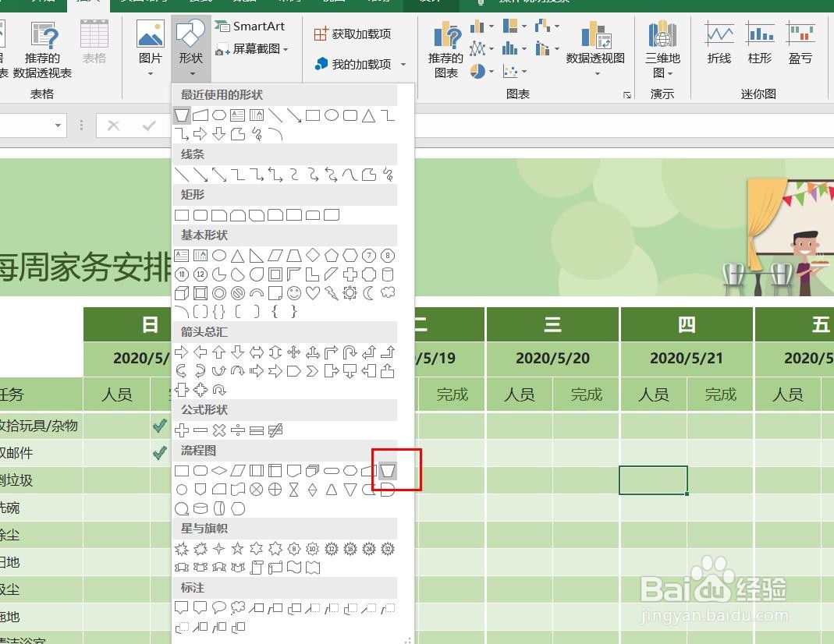Screen dimensions: 834x644
Task: Click the formula bar input area
Action: click(623, 126)
